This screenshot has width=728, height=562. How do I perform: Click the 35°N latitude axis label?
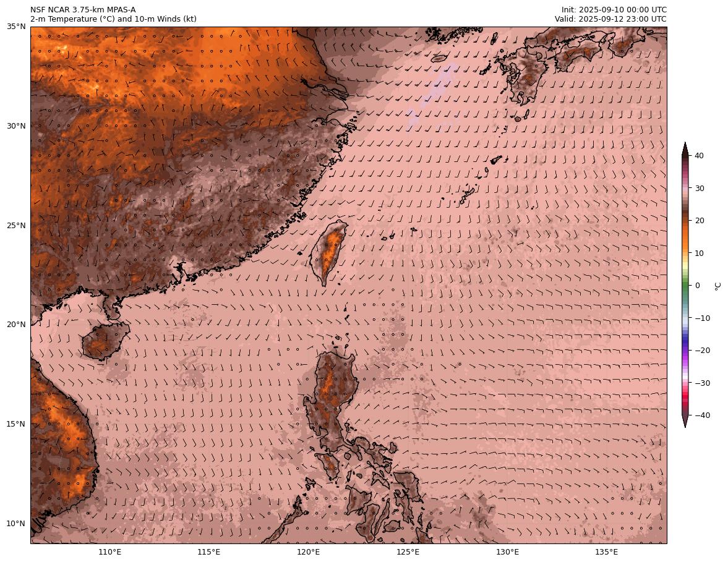(16, 27)
